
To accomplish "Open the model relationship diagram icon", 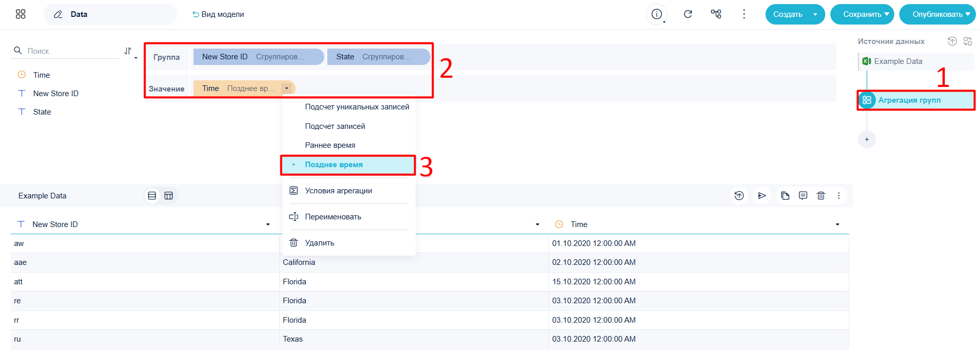I will pyautogui.click(x=716, y=14).
